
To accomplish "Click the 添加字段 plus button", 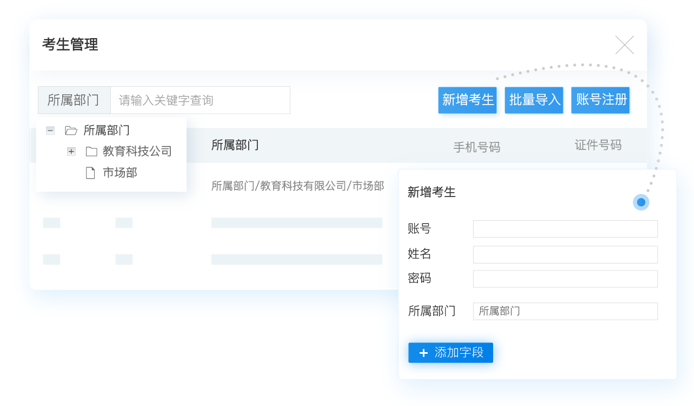I will 450,353.
